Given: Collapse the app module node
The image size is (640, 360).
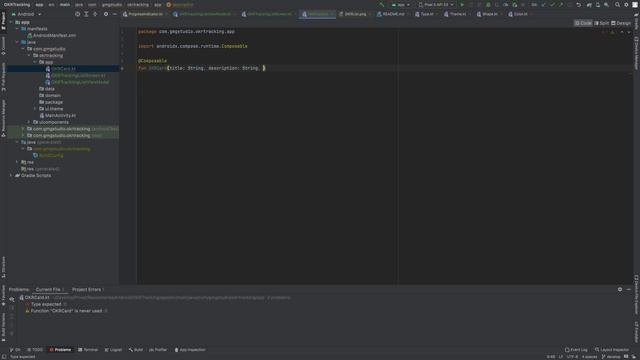Looking at the screenshot, I should (x=11, y=22).
